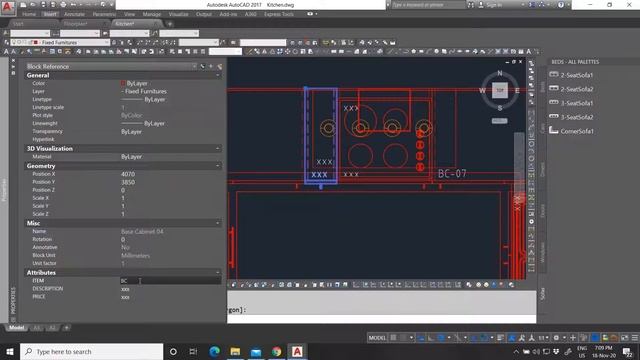Collapse the 3D Visualization section
Screen dimensions: 640x360
coord(217,149)
